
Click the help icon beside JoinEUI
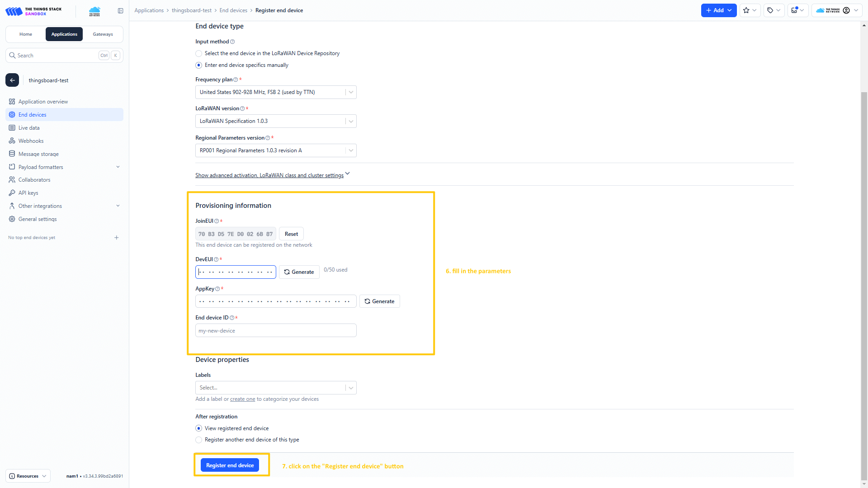point(217,221)
